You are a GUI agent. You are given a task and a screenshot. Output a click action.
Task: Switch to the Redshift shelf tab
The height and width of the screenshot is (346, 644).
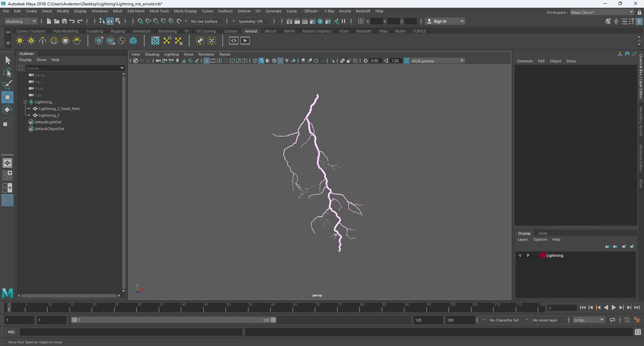(x=364, y=31)
